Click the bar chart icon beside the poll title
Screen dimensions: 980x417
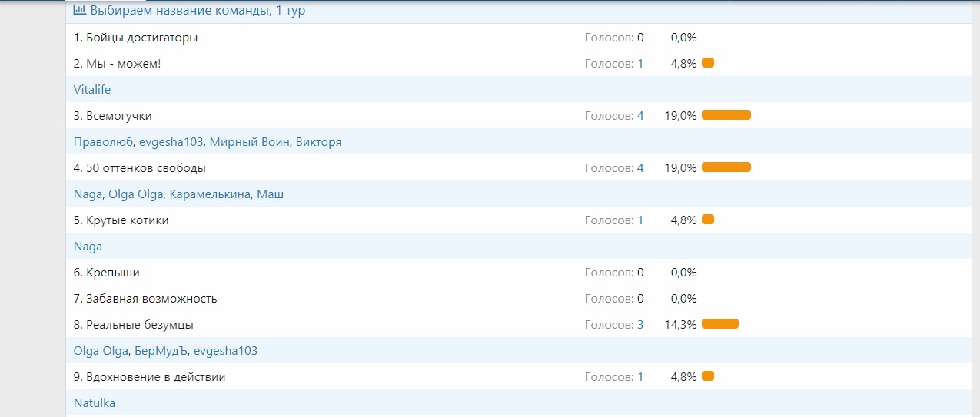79,11
